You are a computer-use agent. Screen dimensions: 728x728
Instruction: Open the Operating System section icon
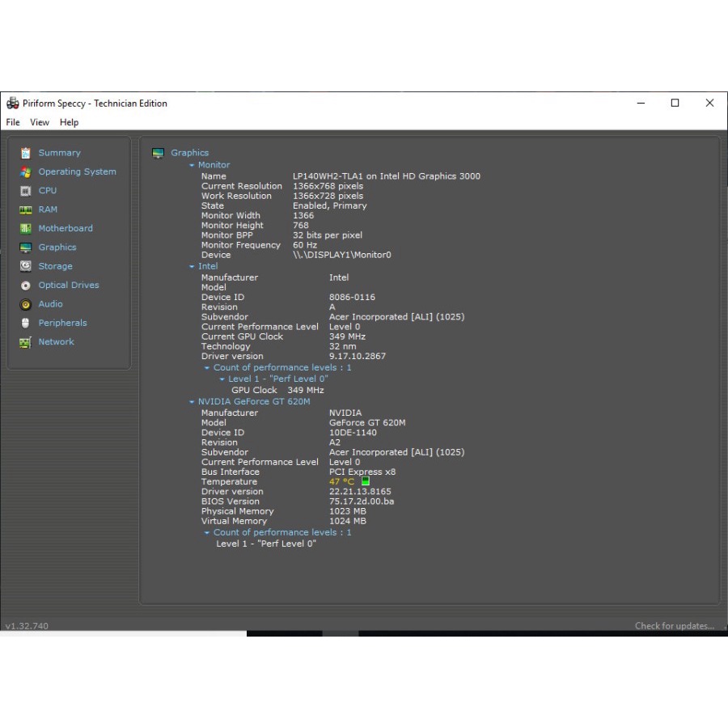point(26,171)
